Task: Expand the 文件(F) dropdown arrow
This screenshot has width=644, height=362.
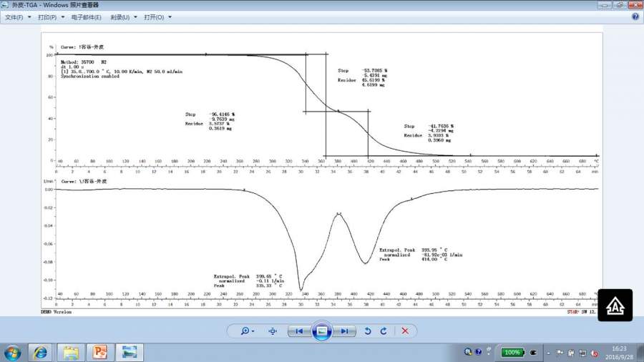Action: (x=29, y=17)
